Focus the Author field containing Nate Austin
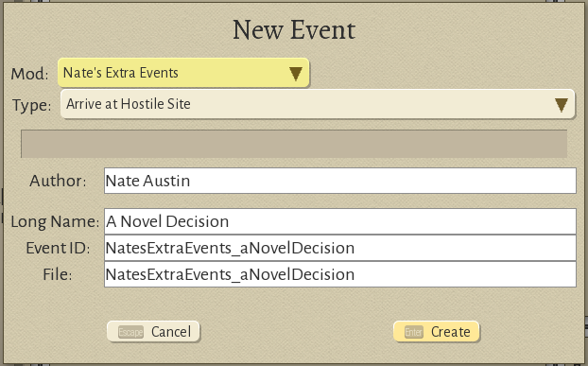The width and height of the screenshot is (588, 366). pos(340,181)
